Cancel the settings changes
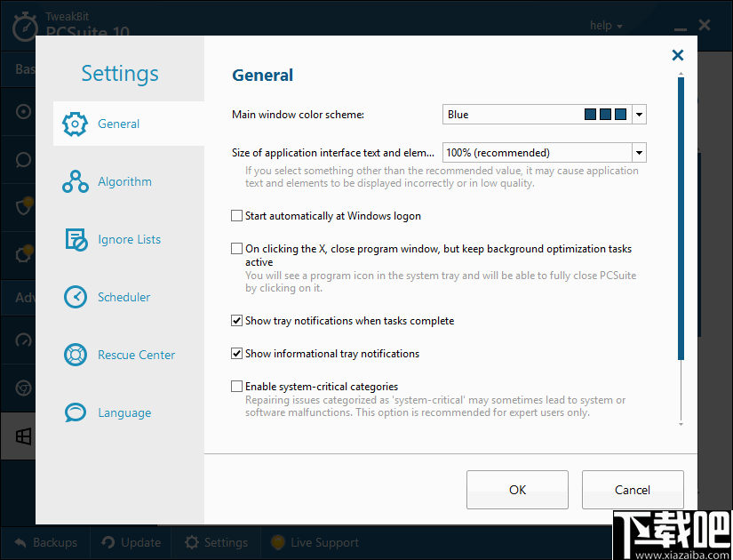This screenshot has height=560, width=733. pos(632,490)
